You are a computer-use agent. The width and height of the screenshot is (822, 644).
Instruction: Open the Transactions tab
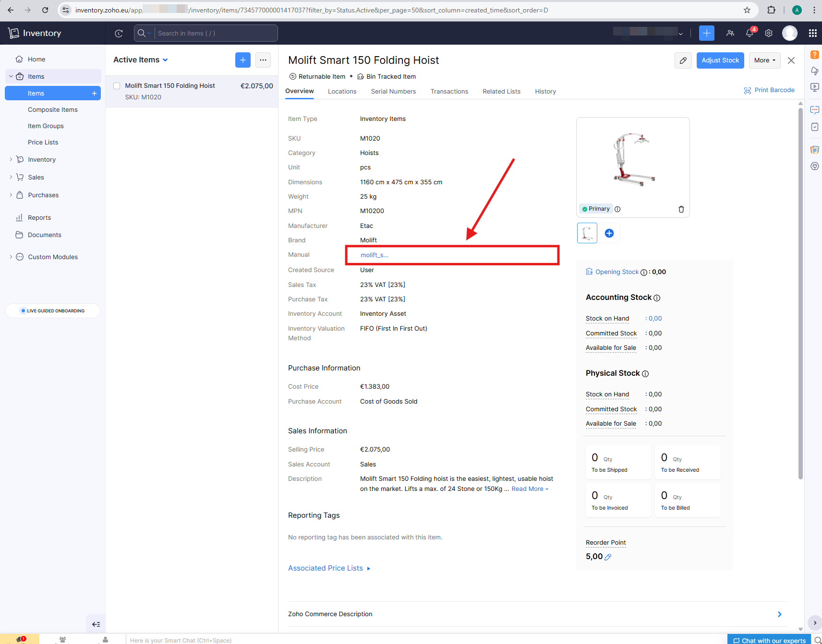[x=449, y=91]
